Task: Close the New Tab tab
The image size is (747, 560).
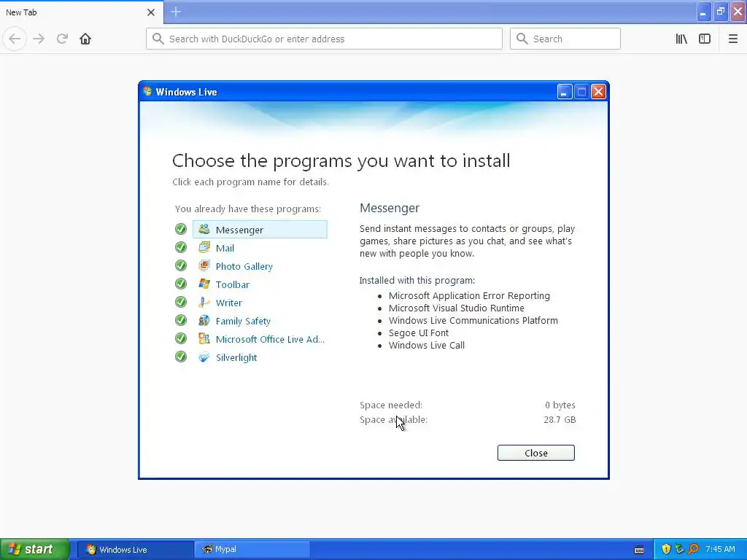Action: [150, 12]
